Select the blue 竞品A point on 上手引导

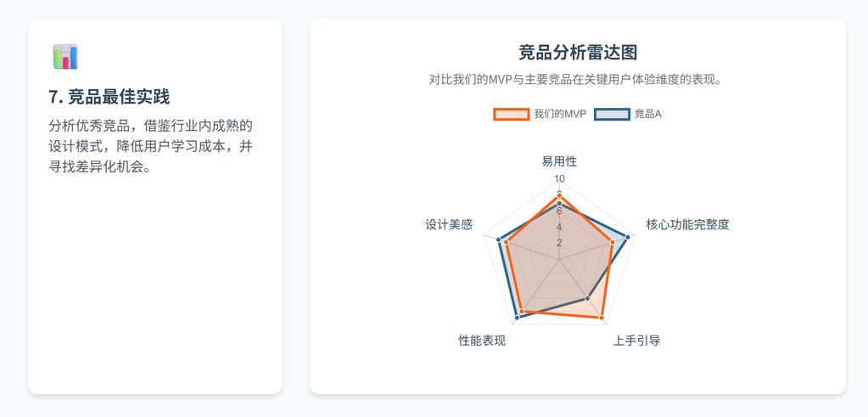587,298
